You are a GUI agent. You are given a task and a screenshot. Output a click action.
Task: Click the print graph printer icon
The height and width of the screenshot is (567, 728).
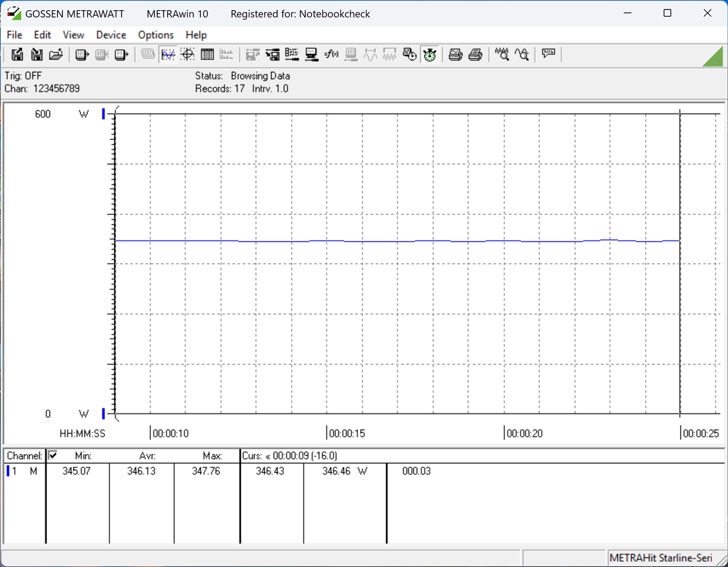[455, 55]
